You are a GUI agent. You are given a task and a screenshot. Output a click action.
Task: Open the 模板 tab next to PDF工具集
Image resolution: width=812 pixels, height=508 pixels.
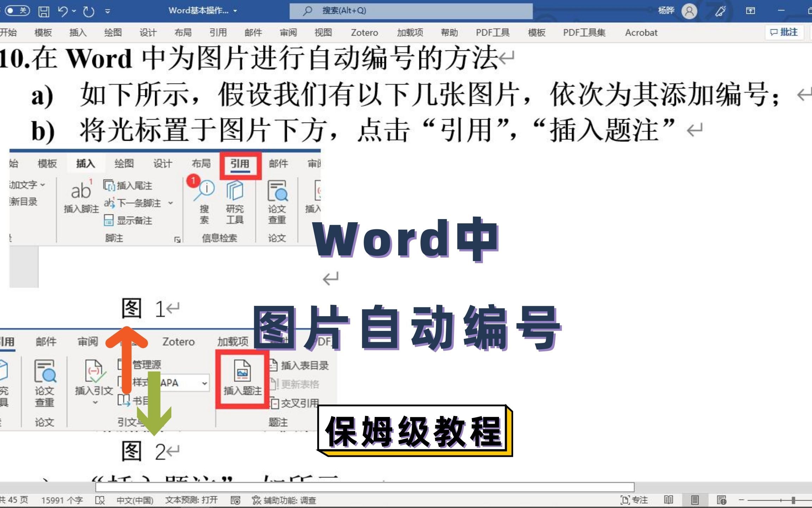point(536,32)
